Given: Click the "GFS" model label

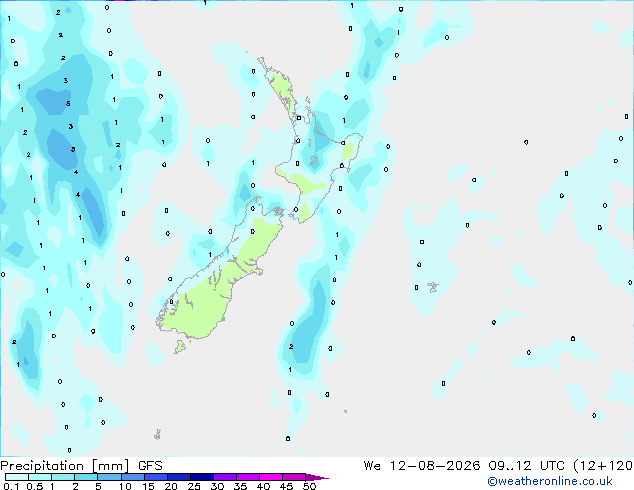Looking at the screenshot, I should (x=150, y=466).
